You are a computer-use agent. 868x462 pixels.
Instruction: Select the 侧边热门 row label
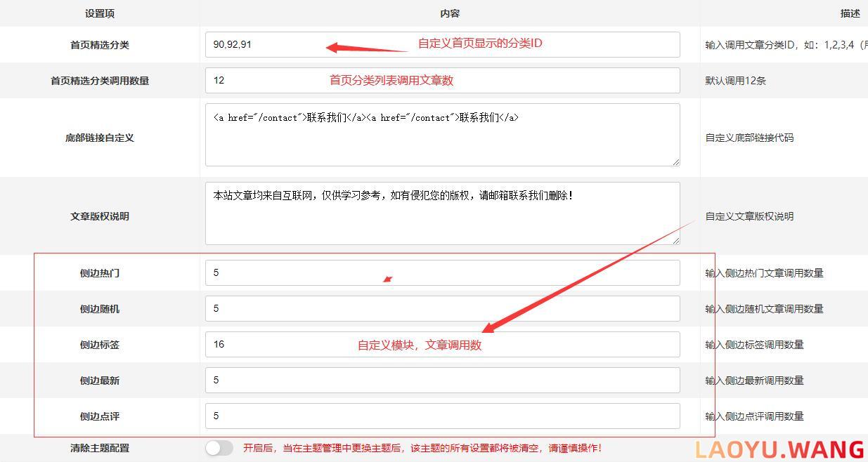pos(100,273)
